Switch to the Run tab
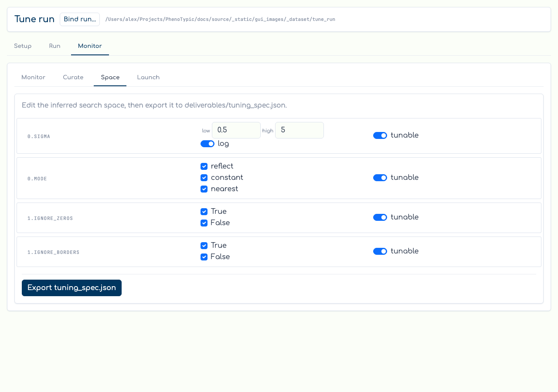 (54, 46)
